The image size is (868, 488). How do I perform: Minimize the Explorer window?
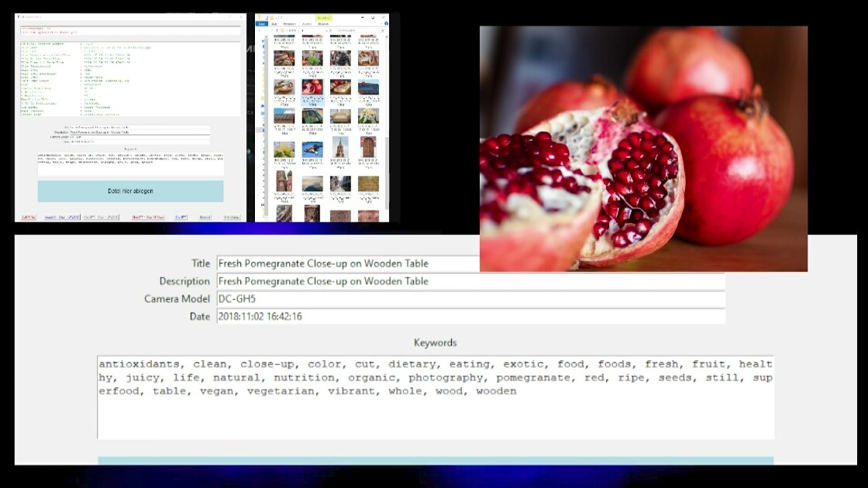coord(363,18)
